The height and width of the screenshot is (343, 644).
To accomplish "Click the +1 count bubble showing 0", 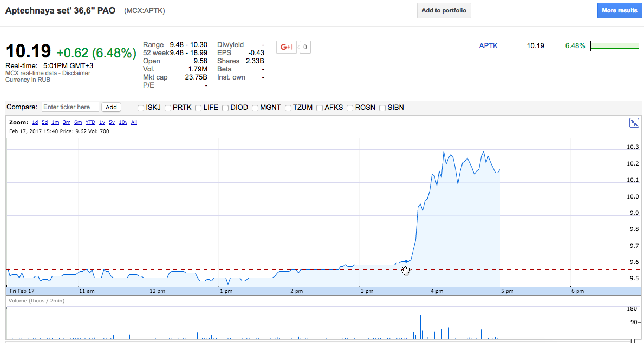I will click(305, 47).
